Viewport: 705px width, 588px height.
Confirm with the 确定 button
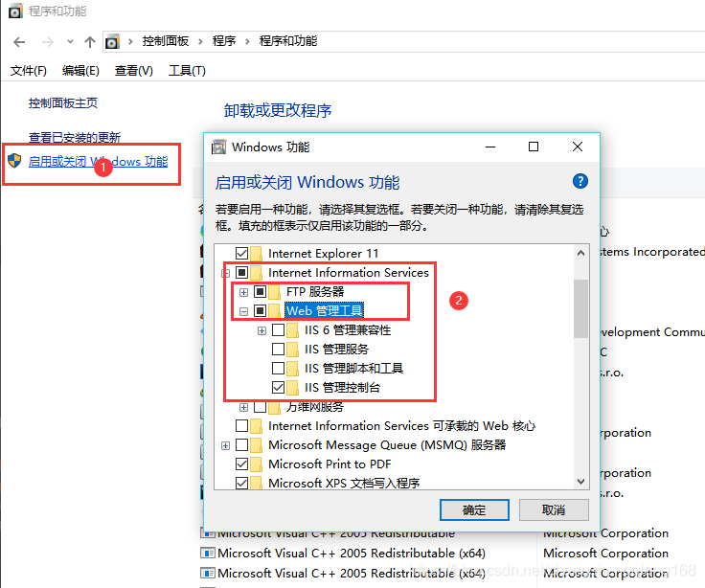[x=474, y=509]
